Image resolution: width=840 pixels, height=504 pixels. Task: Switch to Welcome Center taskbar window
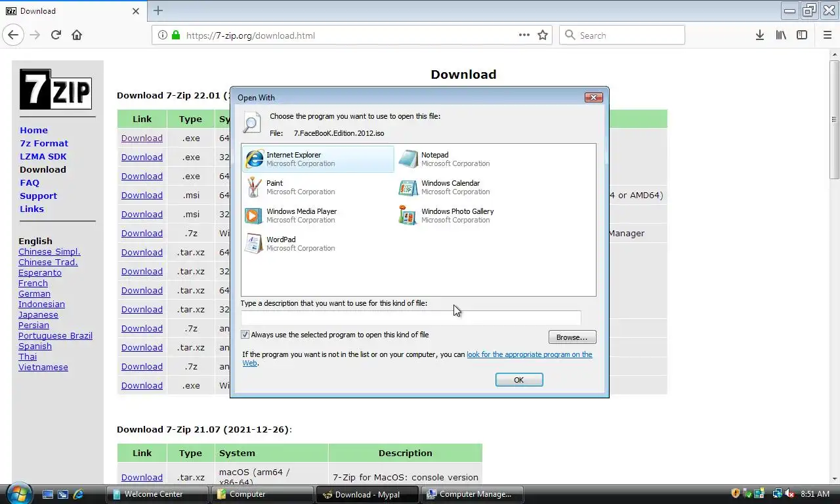(x=157, y=494)
